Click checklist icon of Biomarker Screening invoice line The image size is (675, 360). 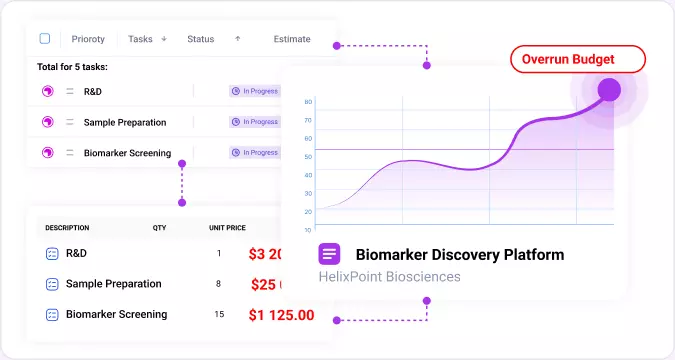pos(52,315)
